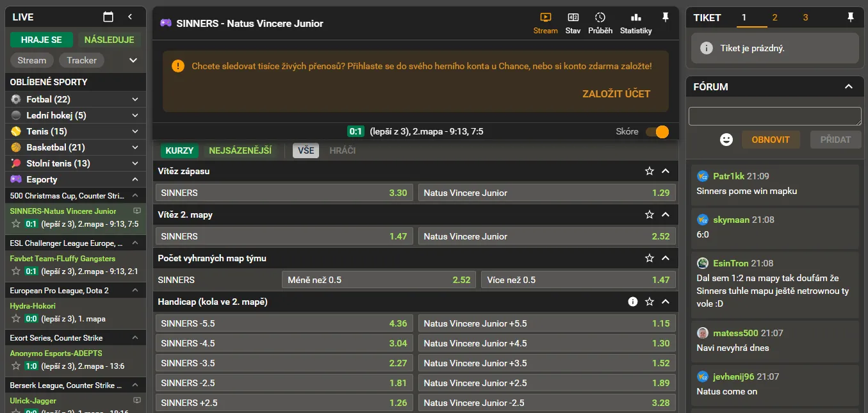Click the OBNOVIT forum button
This screenshot has width=868, height=413.
tap(771, 139)
